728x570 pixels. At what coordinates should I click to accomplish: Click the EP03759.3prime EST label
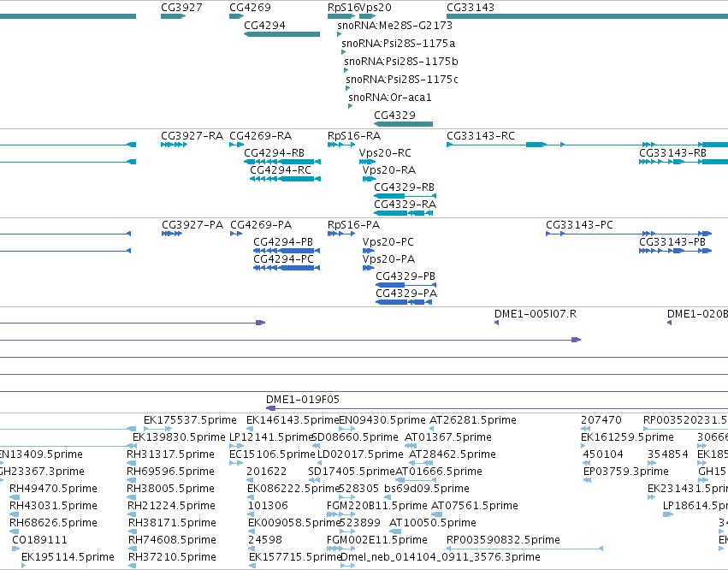point(626,472)
